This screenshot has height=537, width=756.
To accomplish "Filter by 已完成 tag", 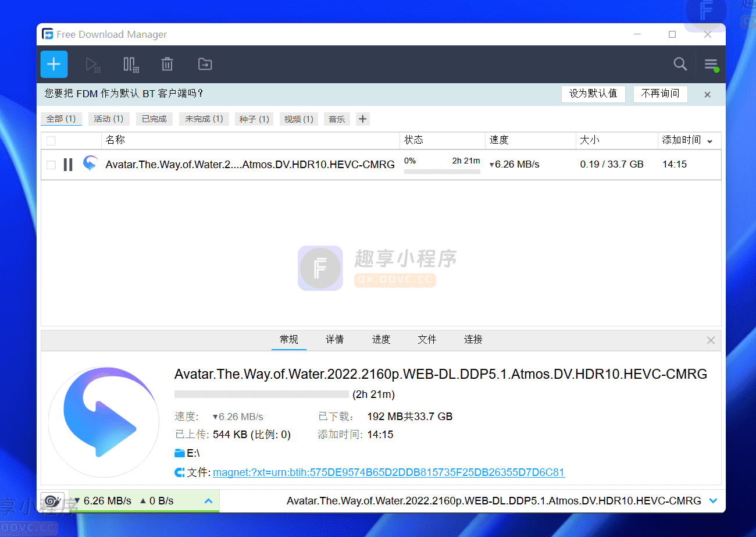I will 154,119.
